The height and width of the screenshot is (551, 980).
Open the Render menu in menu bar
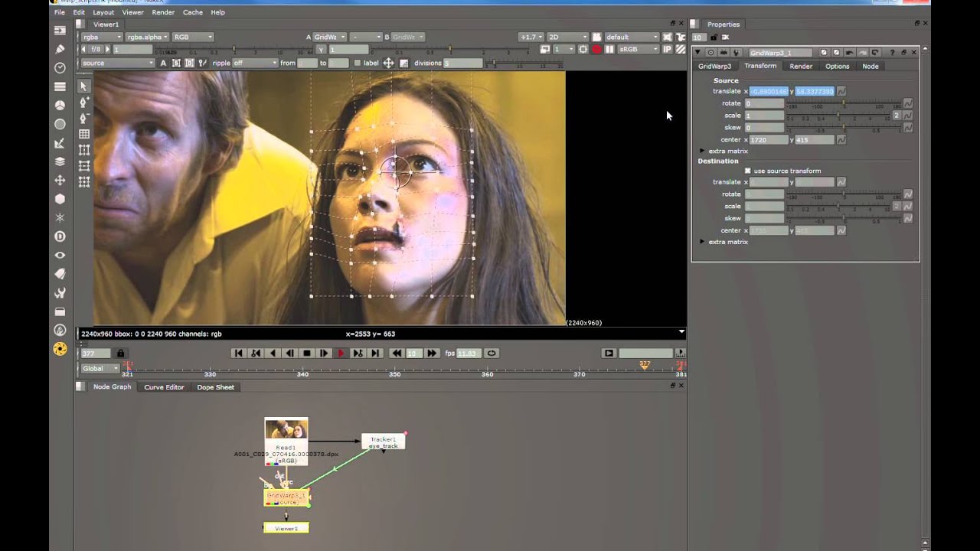[x=163, y=12]
